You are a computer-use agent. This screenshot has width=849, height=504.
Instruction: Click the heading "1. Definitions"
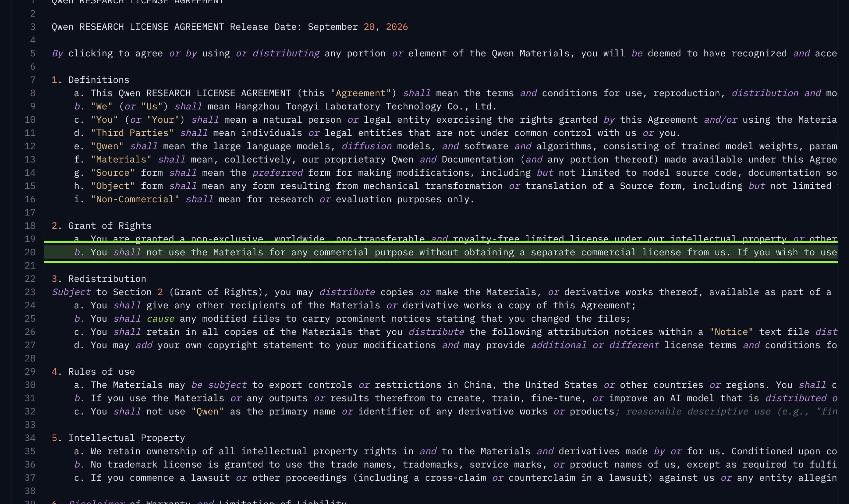click(x=90, y=80)
